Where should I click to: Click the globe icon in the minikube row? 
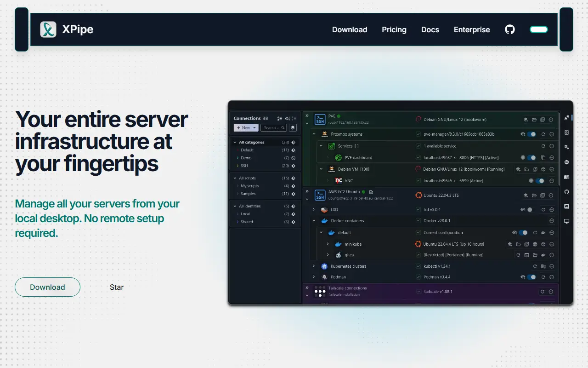click(x=535, y=244)
